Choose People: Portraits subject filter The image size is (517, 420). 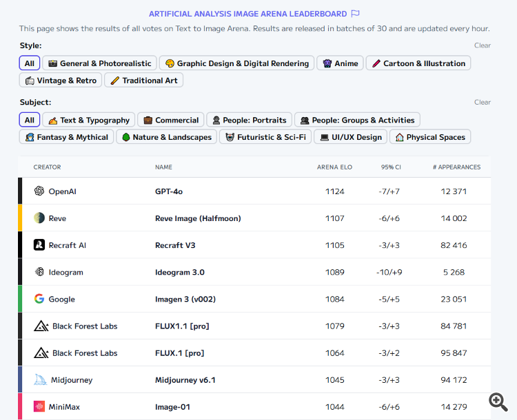tap(250, 120)
